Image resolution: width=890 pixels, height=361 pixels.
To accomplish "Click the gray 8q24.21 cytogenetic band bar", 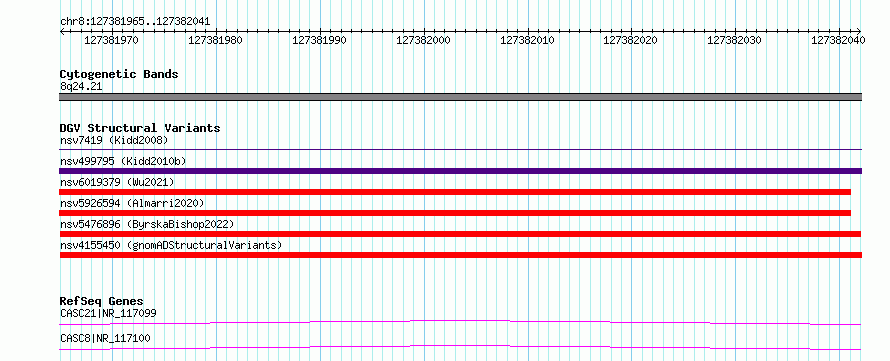I will click(460, 97).
